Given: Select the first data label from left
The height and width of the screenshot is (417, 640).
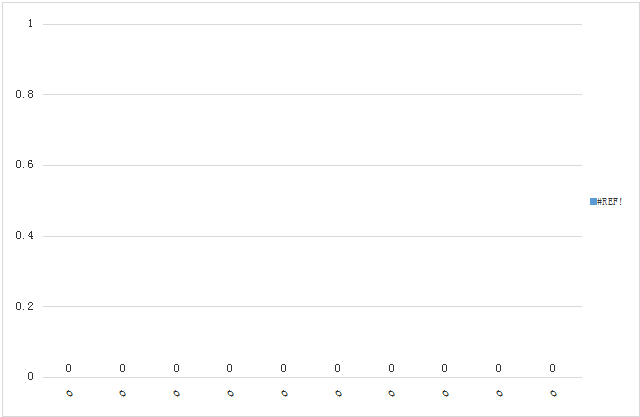Looking at the screenshot, I should (69, 368).
